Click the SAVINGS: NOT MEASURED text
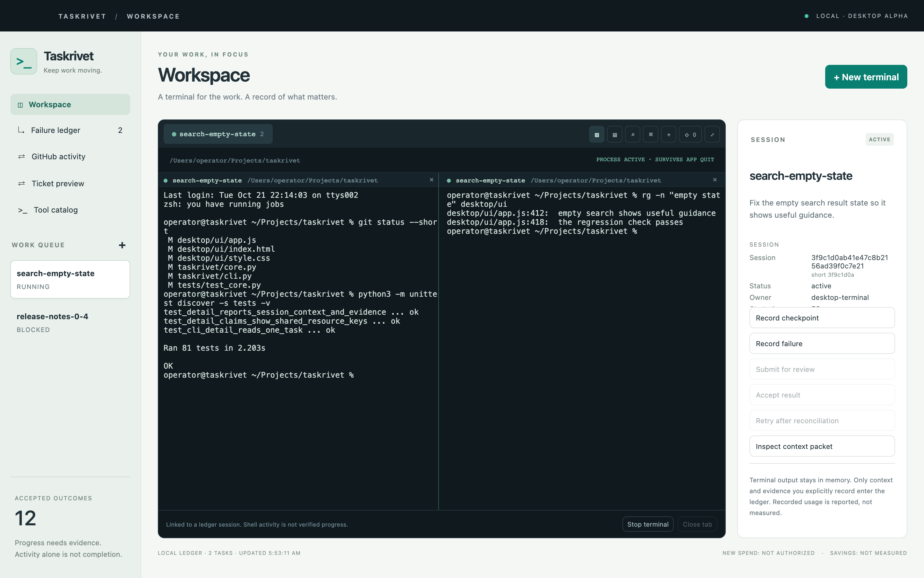The height and width of the screenshot is (578, 924). [x=868, y=553]
